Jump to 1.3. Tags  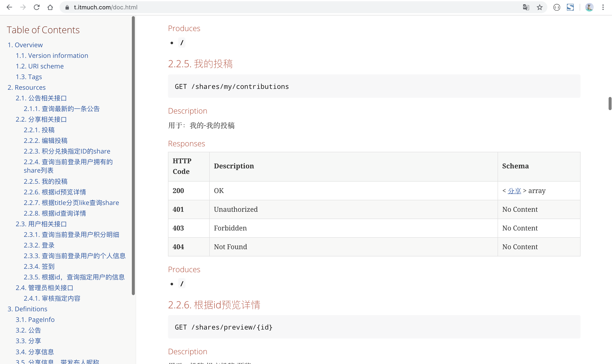point(29,77)
